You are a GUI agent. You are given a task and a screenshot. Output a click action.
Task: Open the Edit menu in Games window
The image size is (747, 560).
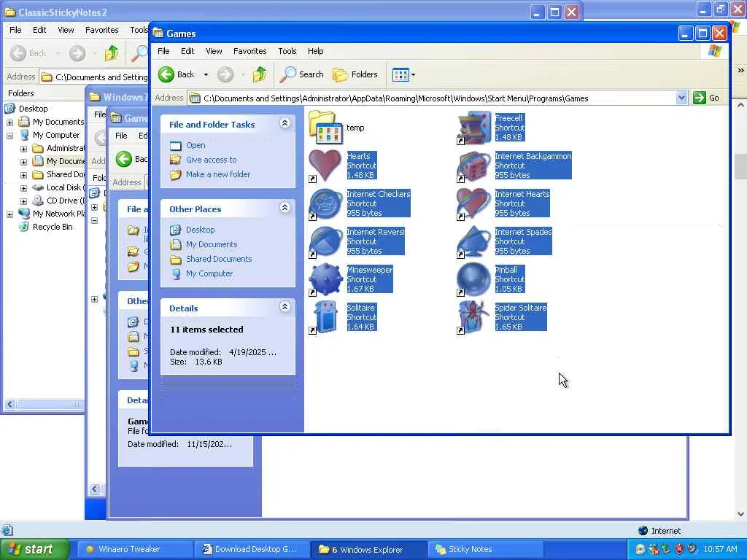[187, 51]
